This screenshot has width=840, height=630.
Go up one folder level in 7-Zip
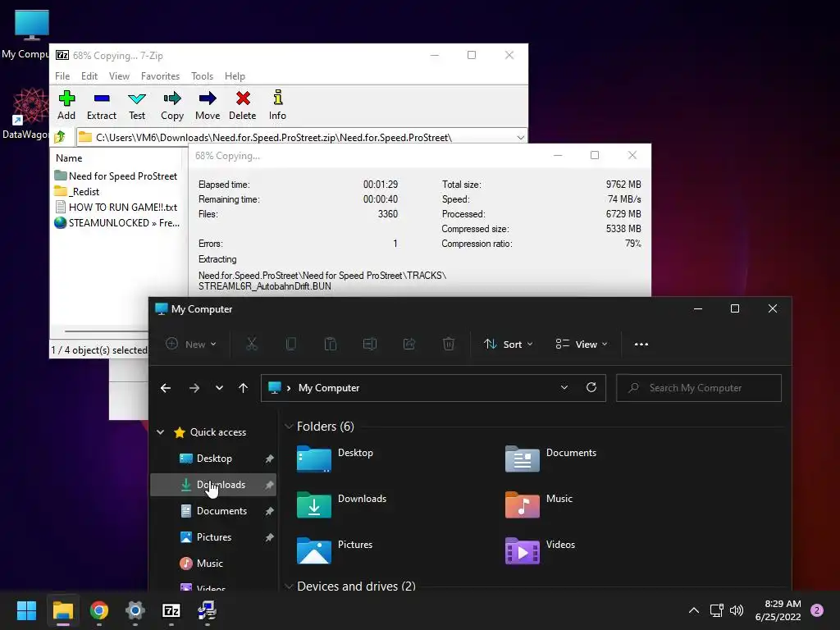tap(60, 137)
